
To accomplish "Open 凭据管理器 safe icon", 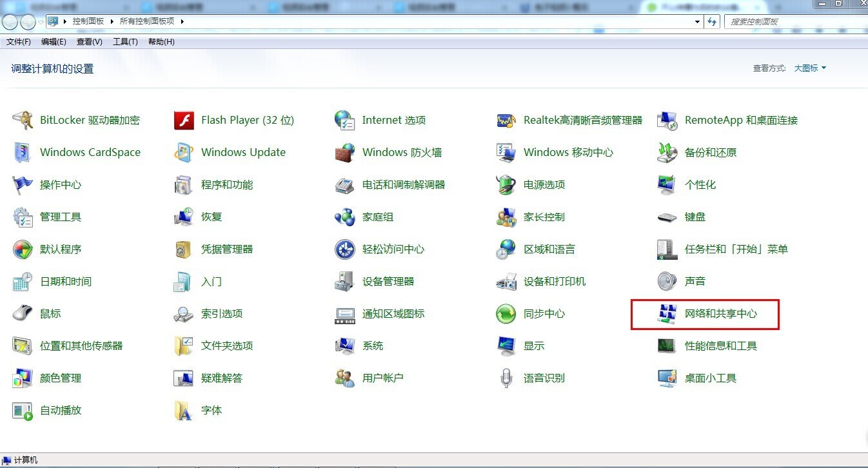I will pyautogui.click(x=184, y=249).
